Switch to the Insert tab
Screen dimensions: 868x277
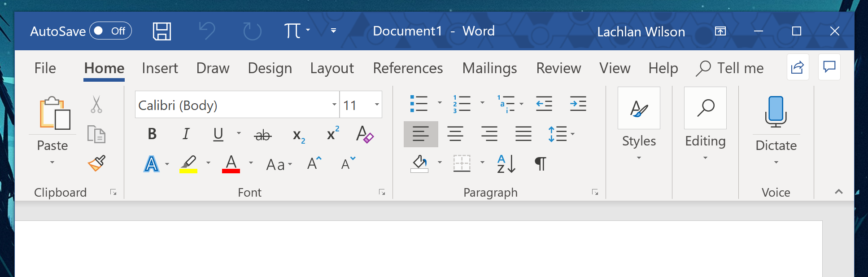point(160,68)
